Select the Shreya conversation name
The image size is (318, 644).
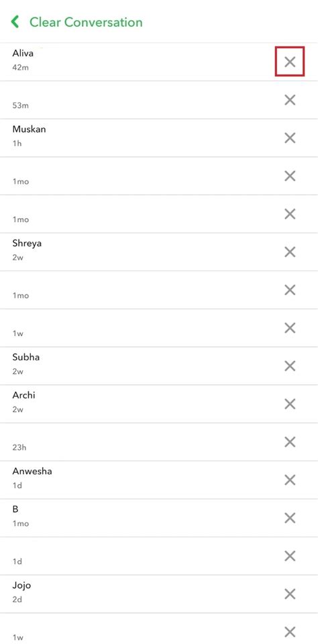pos(27,243)
